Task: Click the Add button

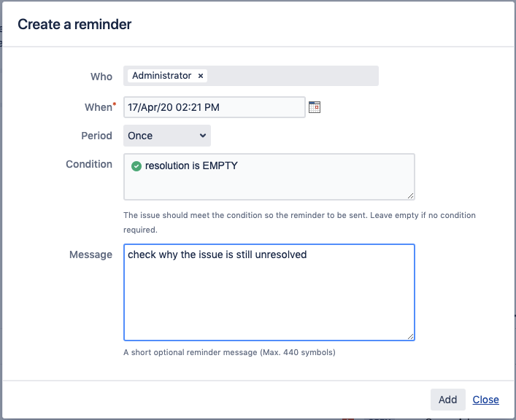Action: click(447, 400)
